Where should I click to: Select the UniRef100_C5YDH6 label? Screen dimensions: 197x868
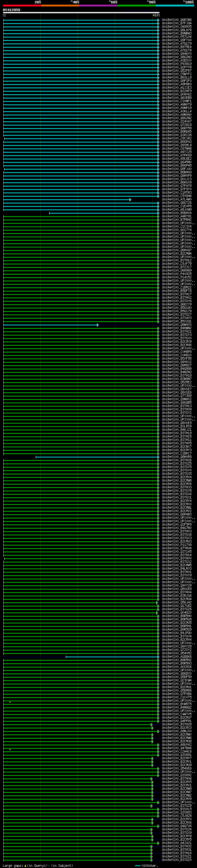click(x=177, y=196)
